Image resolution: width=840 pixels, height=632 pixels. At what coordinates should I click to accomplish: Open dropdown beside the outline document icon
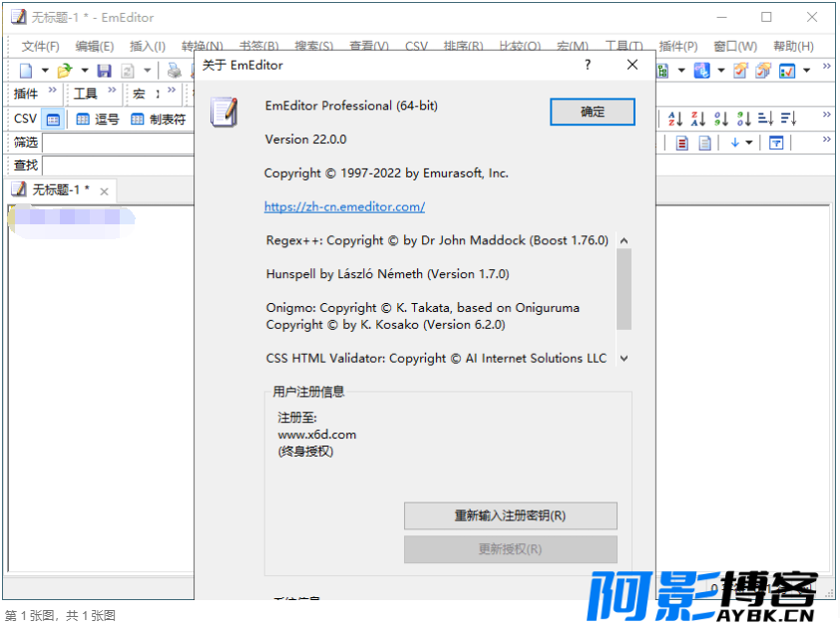tap(681, 71)
